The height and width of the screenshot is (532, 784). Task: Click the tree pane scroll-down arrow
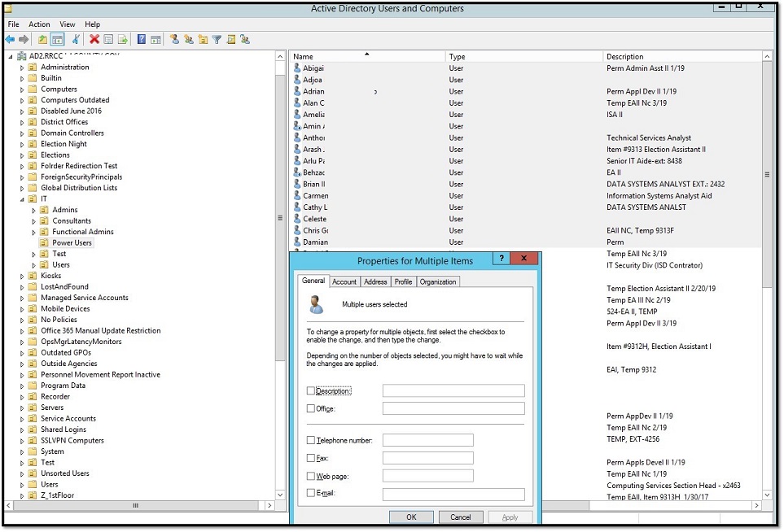[280, 495]
